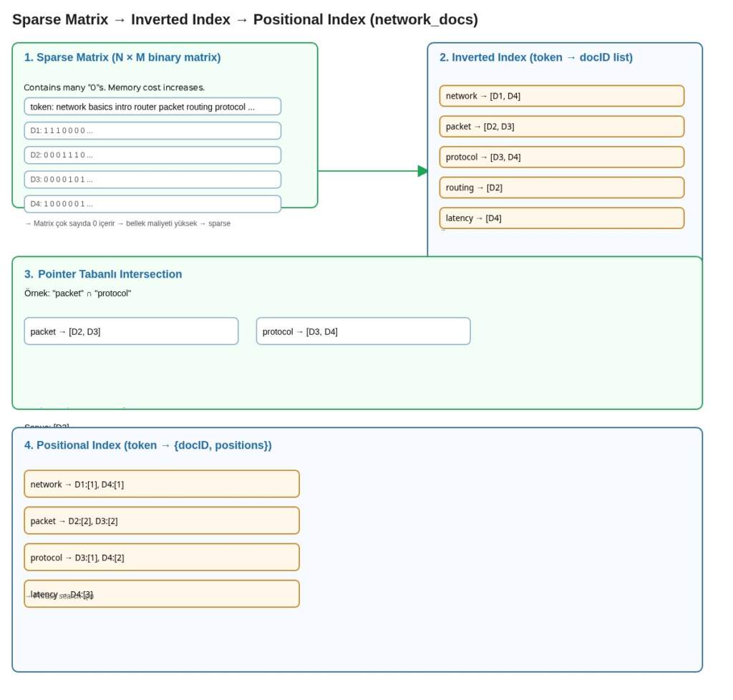Select the D4 binary row box
The image size is (733, 700).
click(152, 204)
